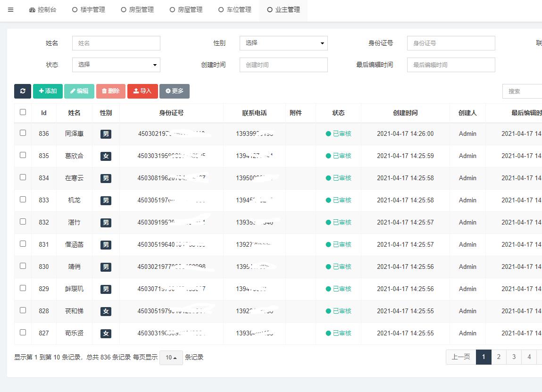Tick the select-all checkbox in table header

click(23, 112)
